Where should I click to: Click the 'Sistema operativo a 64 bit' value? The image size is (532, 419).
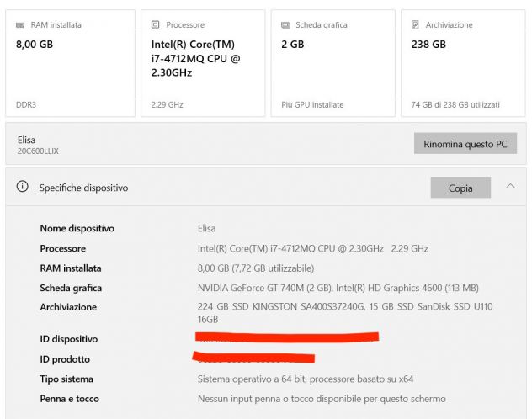click(x=306, y=379)
